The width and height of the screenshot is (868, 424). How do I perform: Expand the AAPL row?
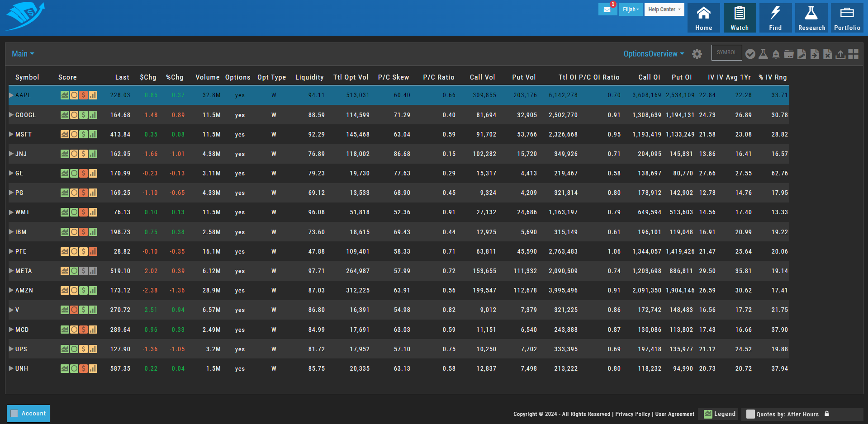point(11,95)
